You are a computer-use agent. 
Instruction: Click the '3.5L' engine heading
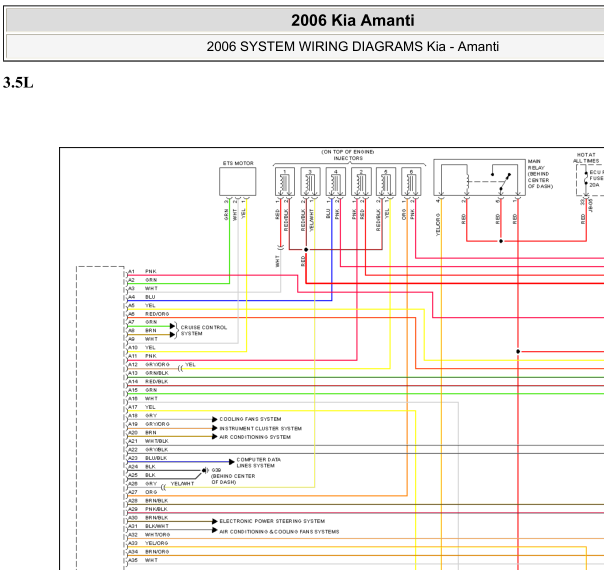[18, 83]
